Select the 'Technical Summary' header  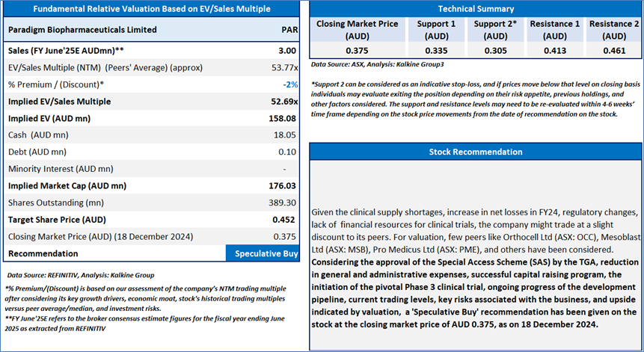click(x=476, y=9)
